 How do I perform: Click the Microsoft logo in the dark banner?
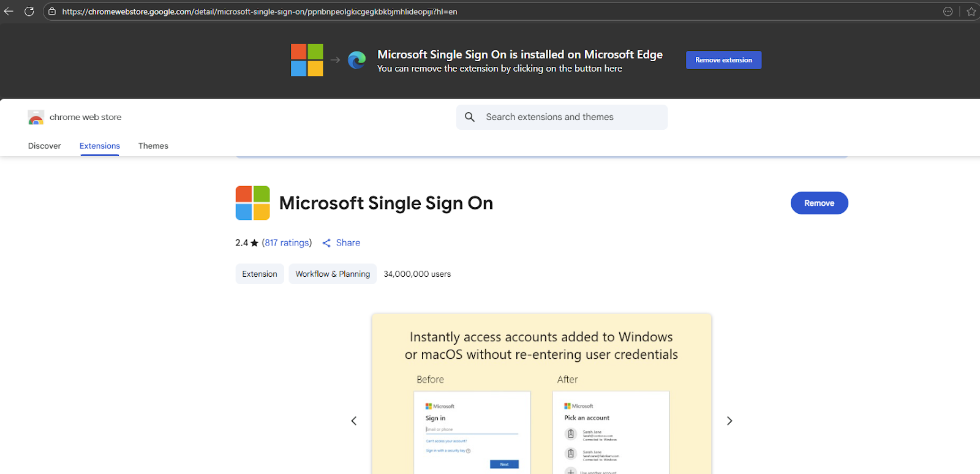(x=307, y=60)
